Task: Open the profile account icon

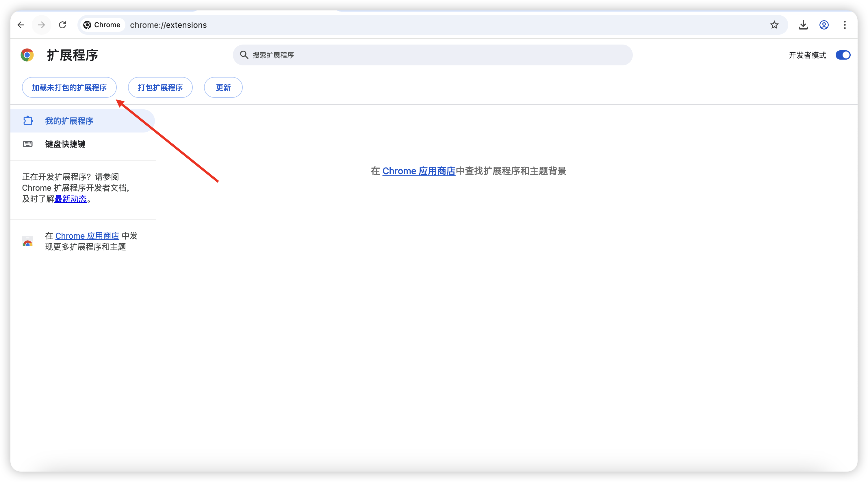Action: click(824, 25)
